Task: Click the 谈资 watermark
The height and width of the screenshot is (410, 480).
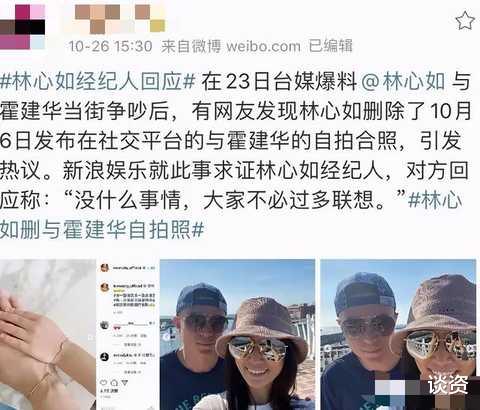Action: (x=448, y=384)
